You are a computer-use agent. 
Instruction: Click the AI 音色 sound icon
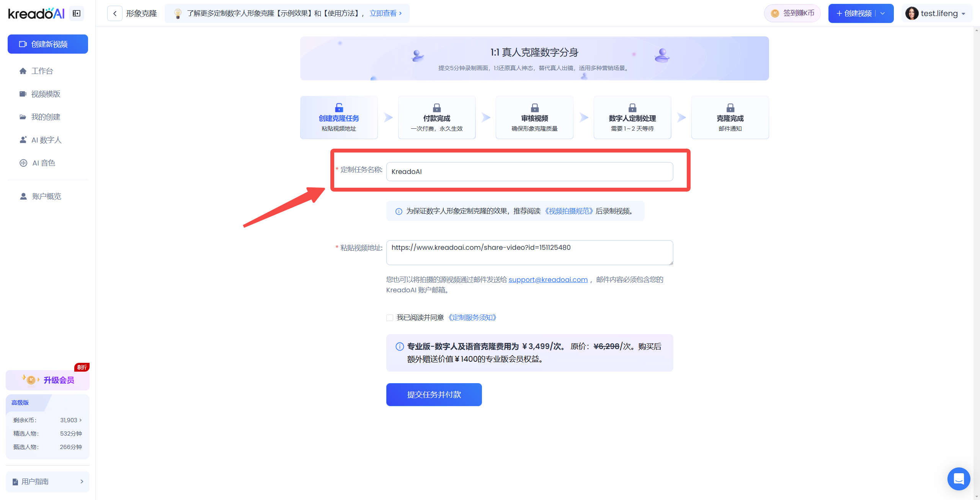(x=23, y=163)
